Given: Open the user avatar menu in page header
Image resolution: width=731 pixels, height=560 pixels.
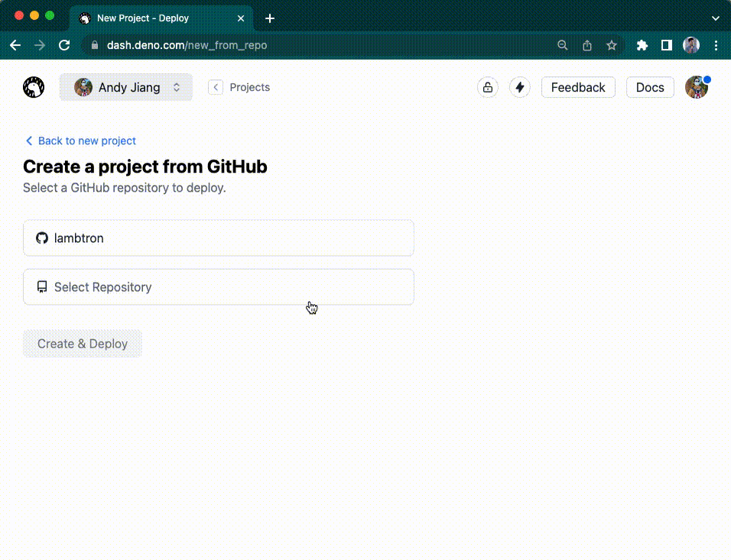Looking at the screenshot, I should (x=697, y=87).
